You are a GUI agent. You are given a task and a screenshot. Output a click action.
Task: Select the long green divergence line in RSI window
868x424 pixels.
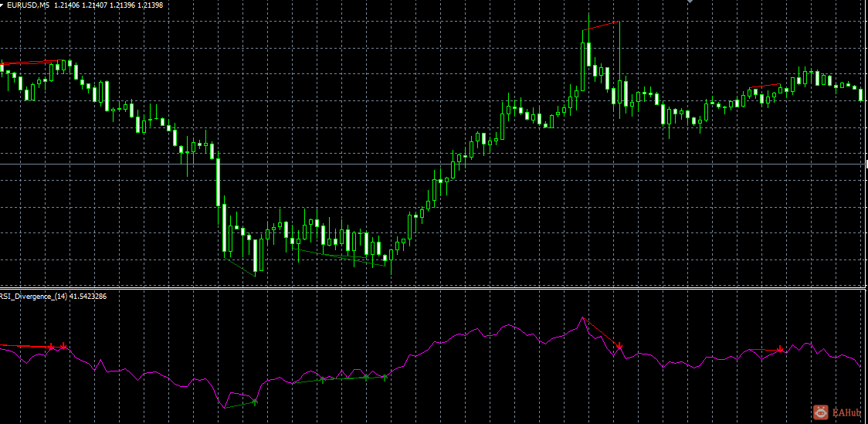coord(339,379)
